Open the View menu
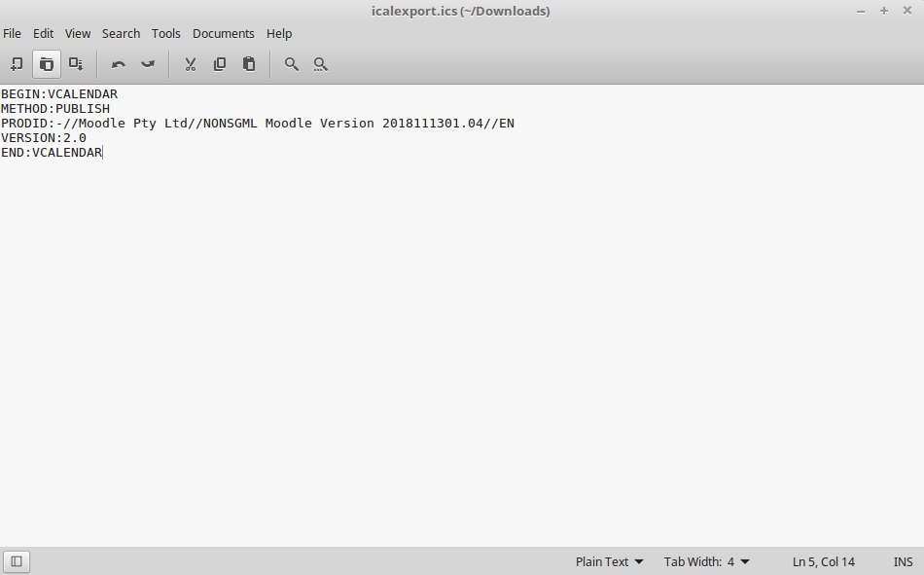 click(x=78, y=34)
